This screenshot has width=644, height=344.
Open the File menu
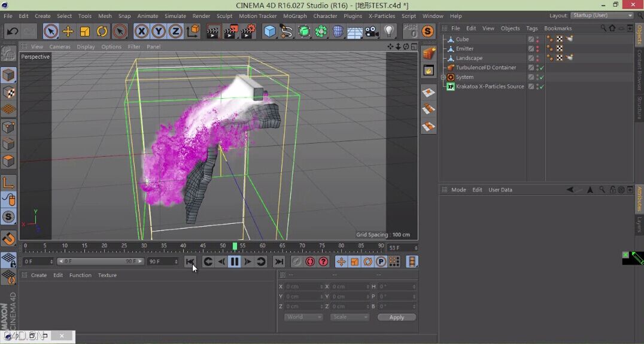[x=8, y=16]
